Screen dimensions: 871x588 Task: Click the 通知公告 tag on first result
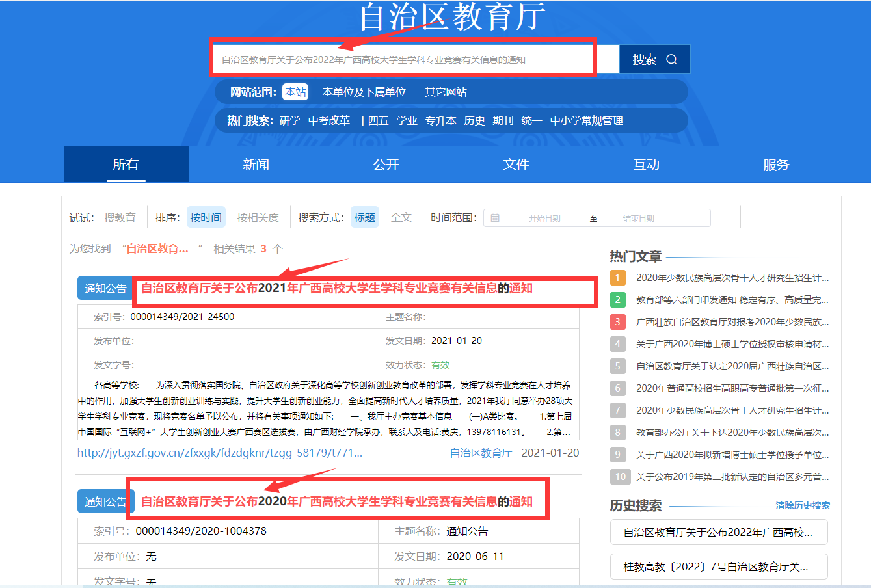coord(105,288)
